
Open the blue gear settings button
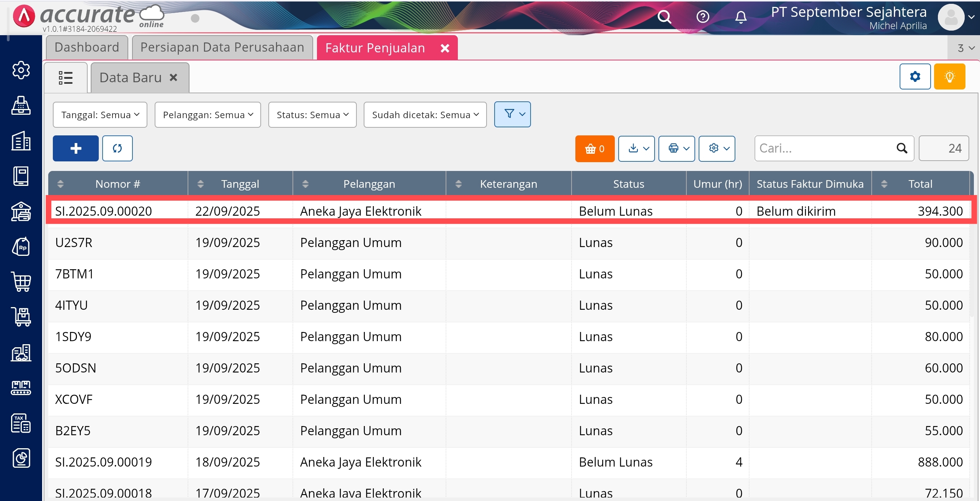(915, 77)
